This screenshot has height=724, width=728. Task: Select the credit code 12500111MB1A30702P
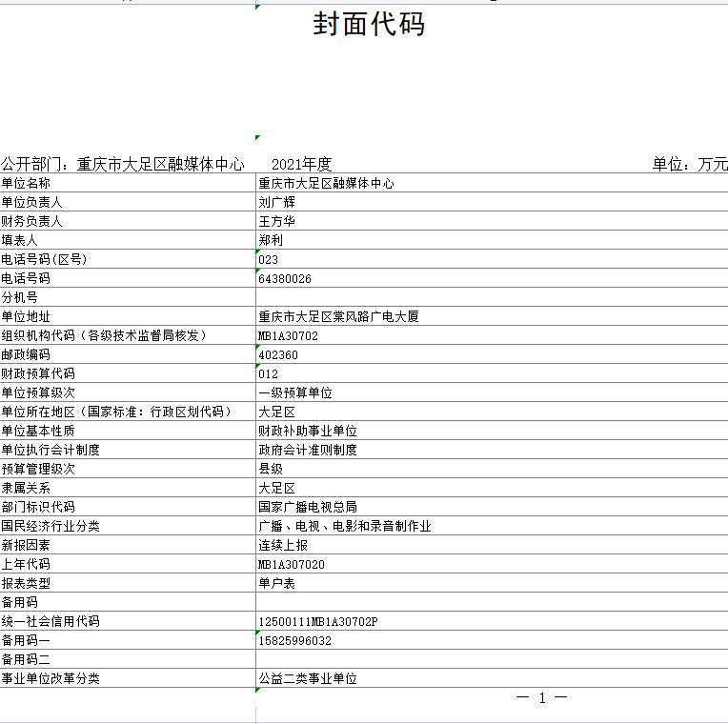pos(492,620)
